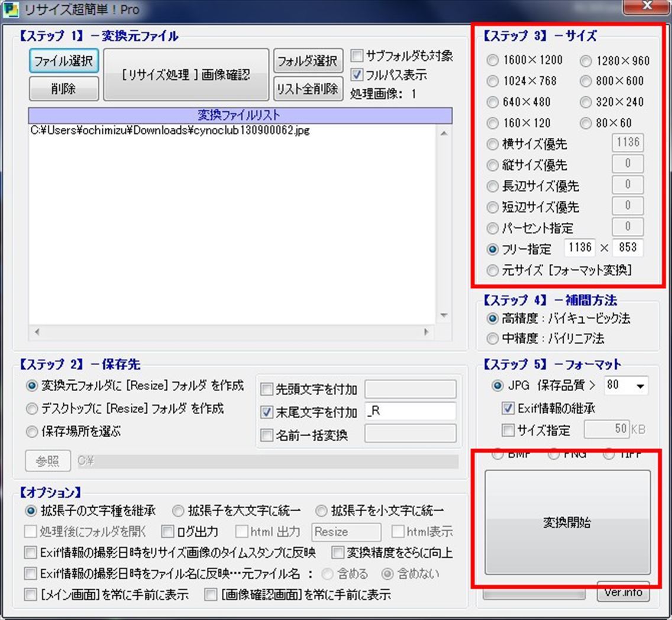Click the 削除 button

tap(64, 89)
